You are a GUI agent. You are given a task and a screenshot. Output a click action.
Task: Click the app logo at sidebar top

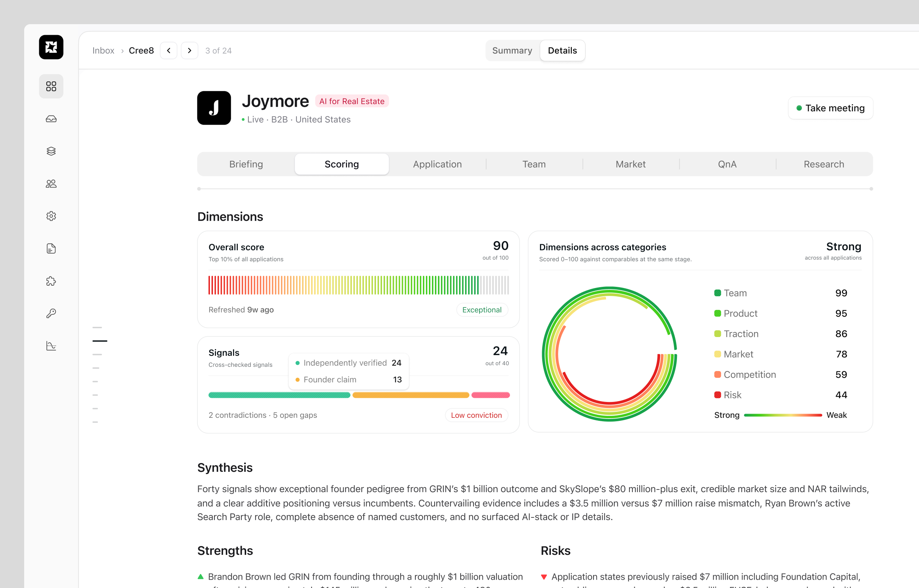tap(51, 47)
